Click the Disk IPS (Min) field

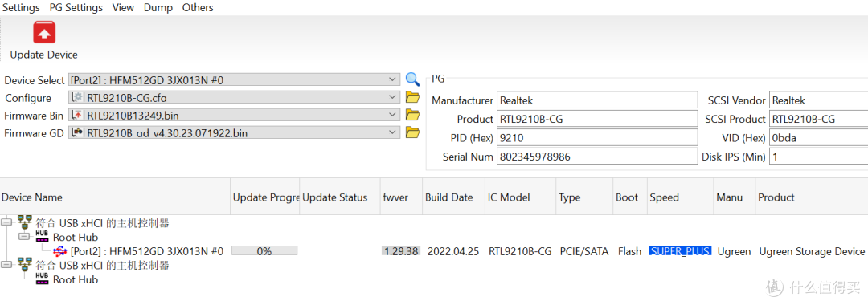point(818,157)
